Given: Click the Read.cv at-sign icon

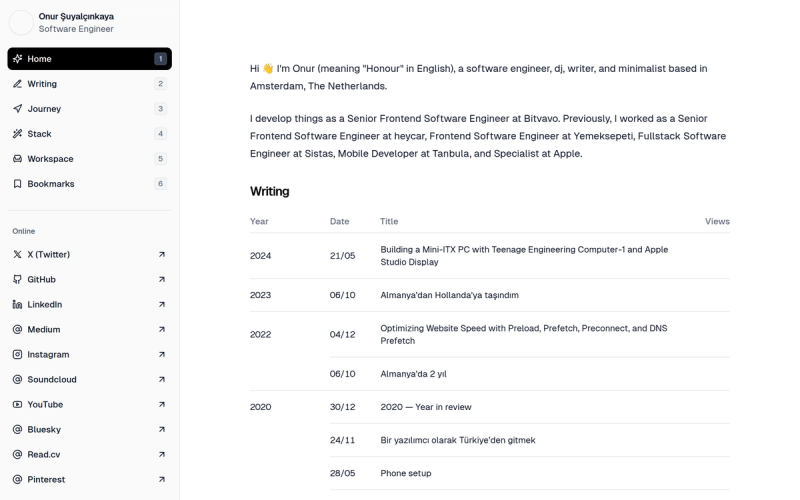Looking at the screenshot, I should [17, 454].
